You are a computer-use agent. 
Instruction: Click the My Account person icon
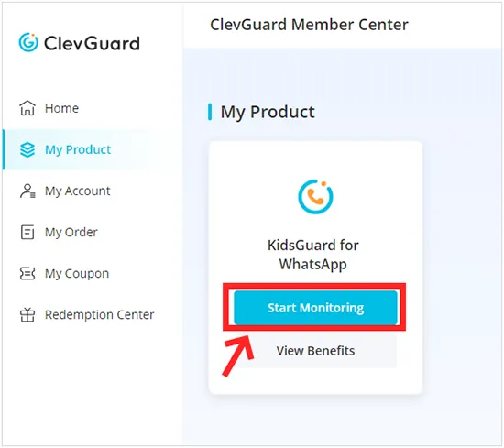(27, 191)
